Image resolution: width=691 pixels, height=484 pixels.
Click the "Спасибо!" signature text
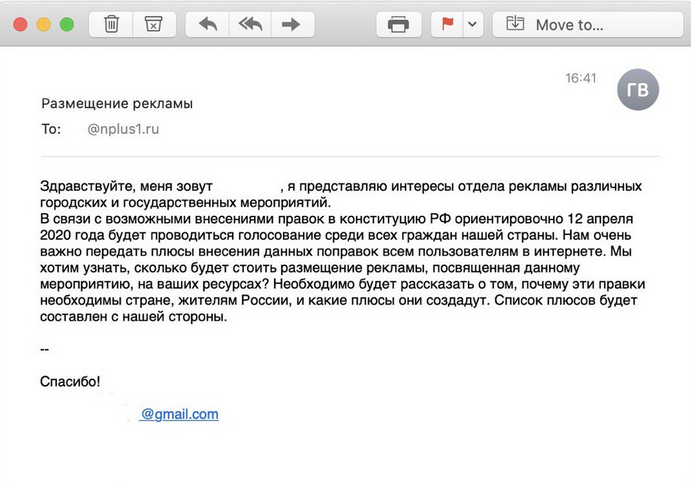(x=69, y=382)
